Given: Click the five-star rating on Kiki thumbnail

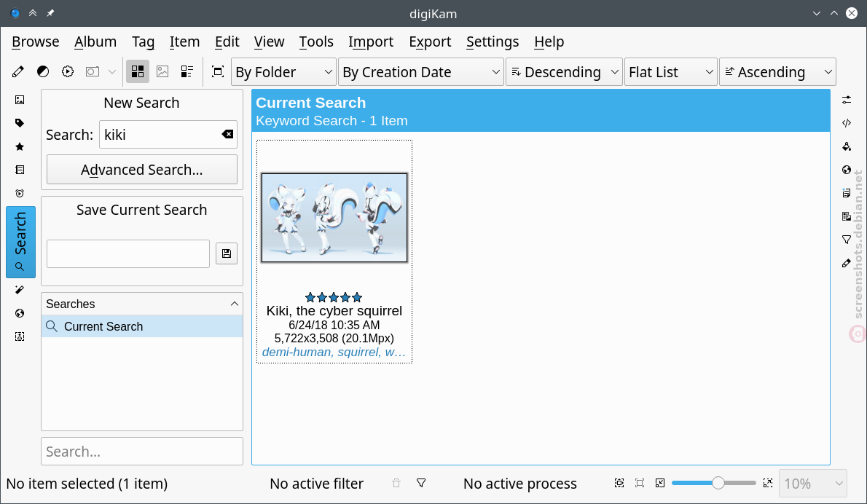Looking at the screenshot, I should [x=334, y=297].
